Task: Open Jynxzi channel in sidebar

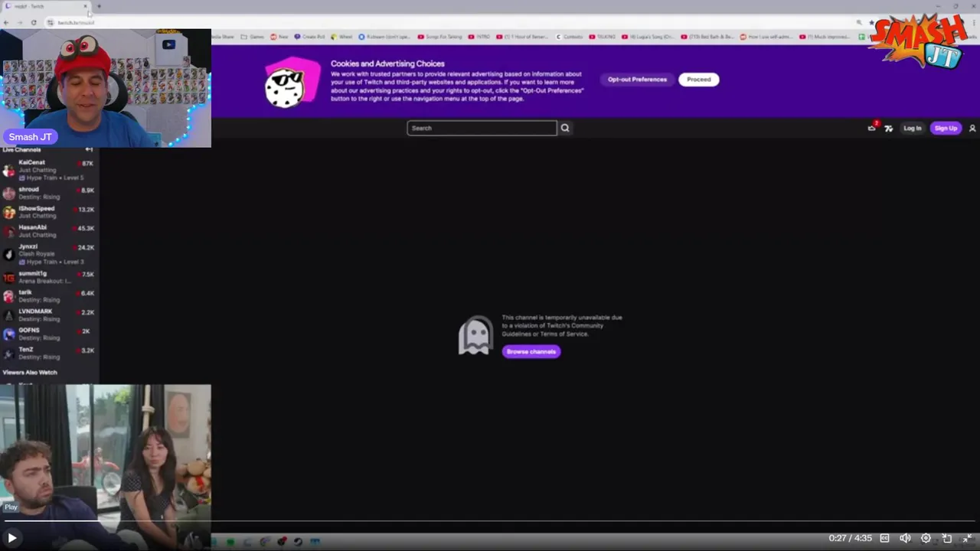Action: [50, 254]
